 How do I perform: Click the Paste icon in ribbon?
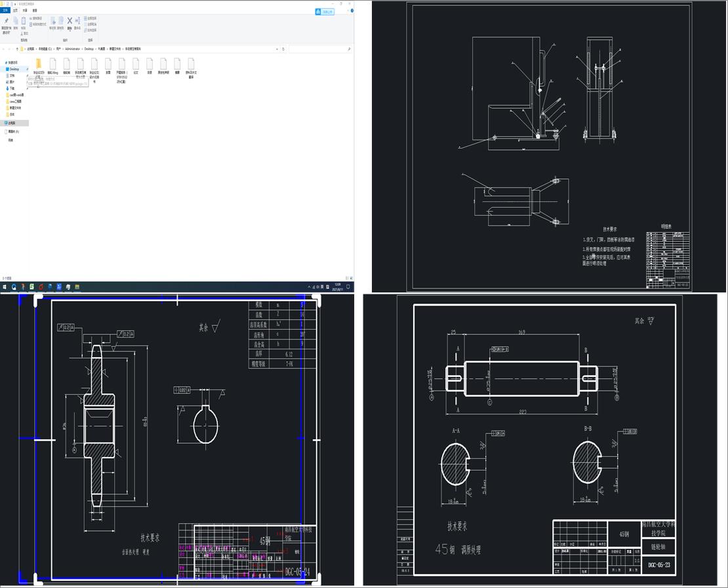click(24, 22)
